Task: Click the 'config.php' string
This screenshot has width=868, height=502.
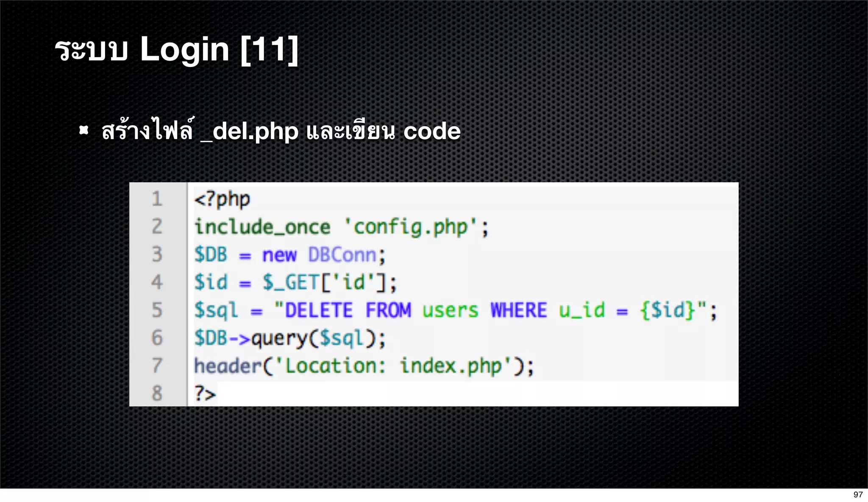Action: [x=411, y=227]
